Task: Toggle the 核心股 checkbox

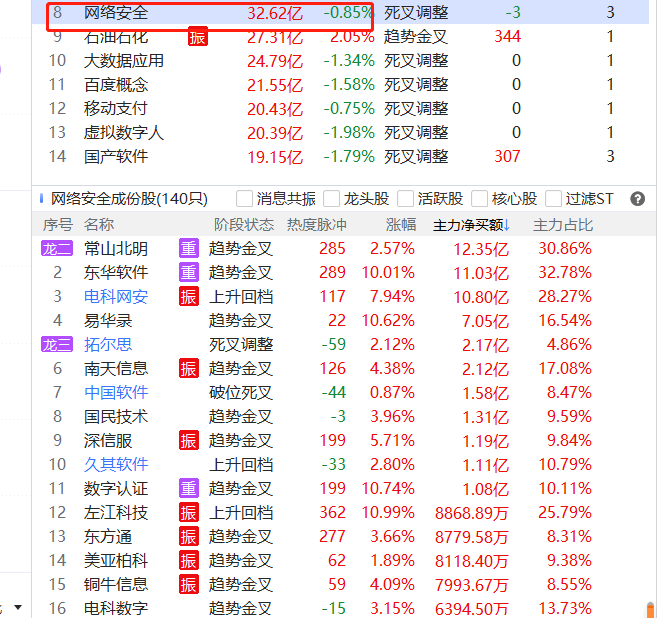Action: (x=480, y=199)
